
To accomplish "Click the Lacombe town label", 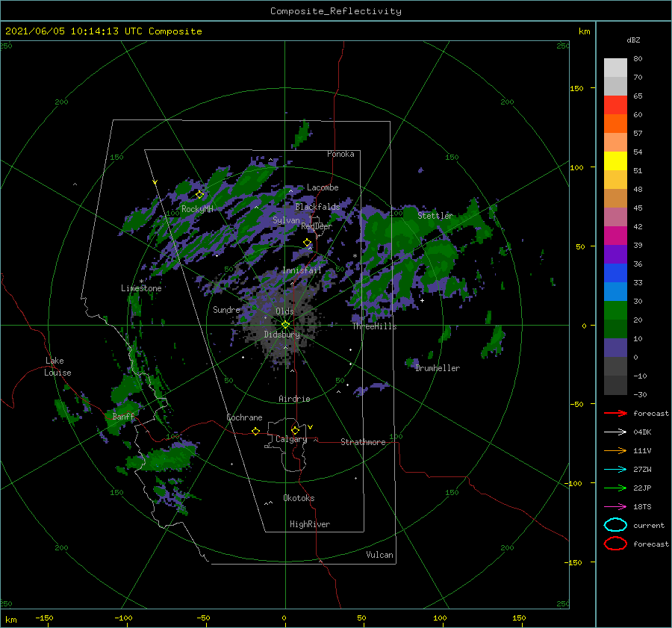I will [x=323, y=187].
